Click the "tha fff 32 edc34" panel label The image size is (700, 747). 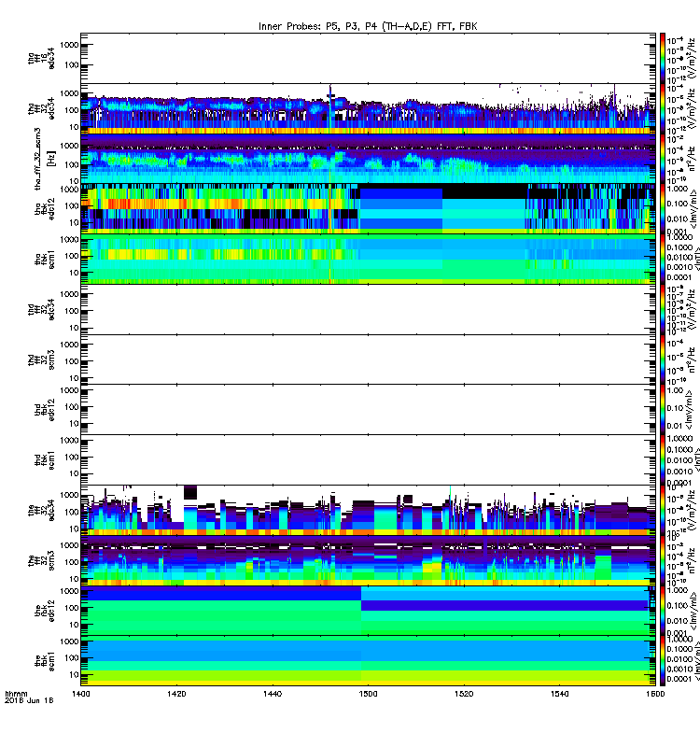coord(41,108)
